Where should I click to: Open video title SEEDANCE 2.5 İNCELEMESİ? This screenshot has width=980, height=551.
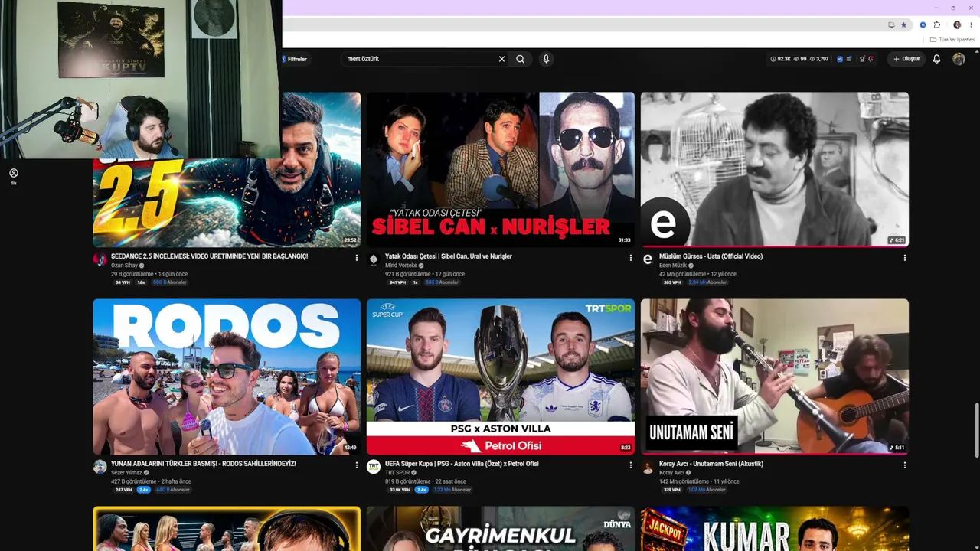click(x=209, y=256)
